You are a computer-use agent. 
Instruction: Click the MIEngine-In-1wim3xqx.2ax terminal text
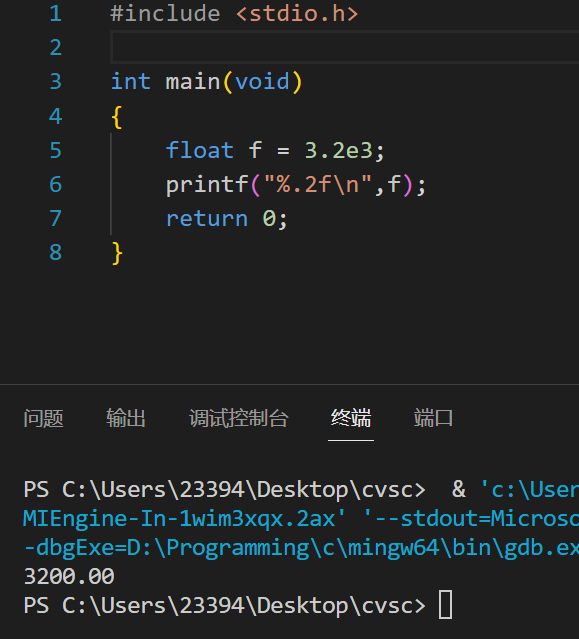pos(184,519)
